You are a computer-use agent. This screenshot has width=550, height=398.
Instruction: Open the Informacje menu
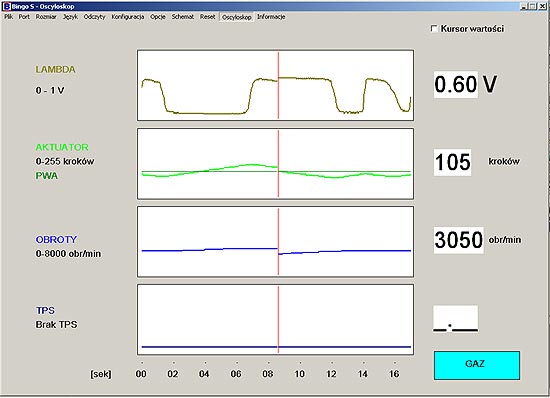(271, 17)
